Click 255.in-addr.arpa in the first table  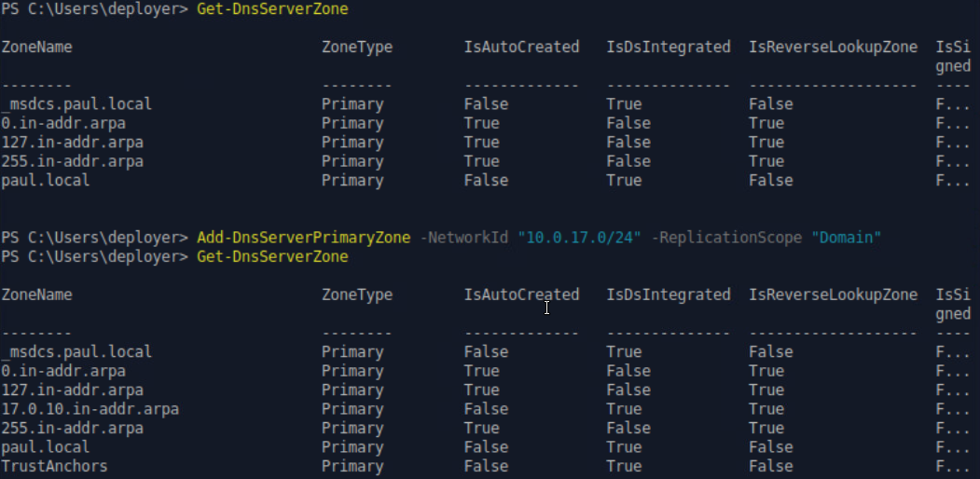[x=72, y=161]
